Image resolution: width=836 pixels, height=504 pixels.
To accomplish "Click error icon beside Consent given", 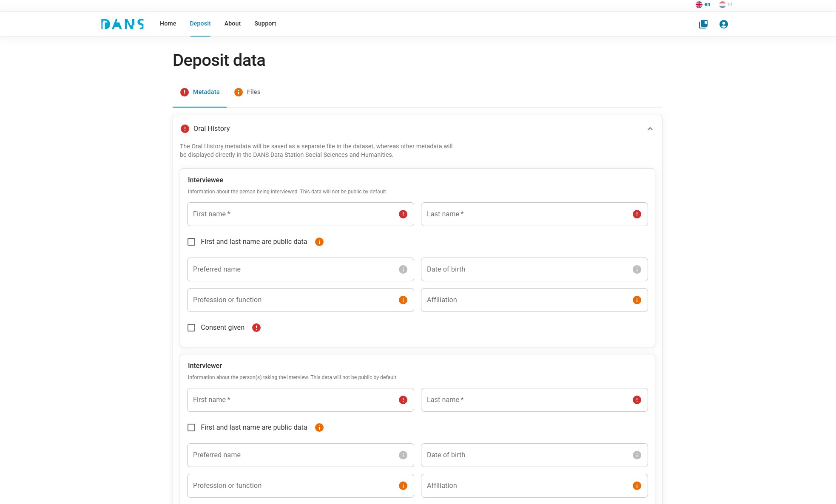I will (256, 328).
